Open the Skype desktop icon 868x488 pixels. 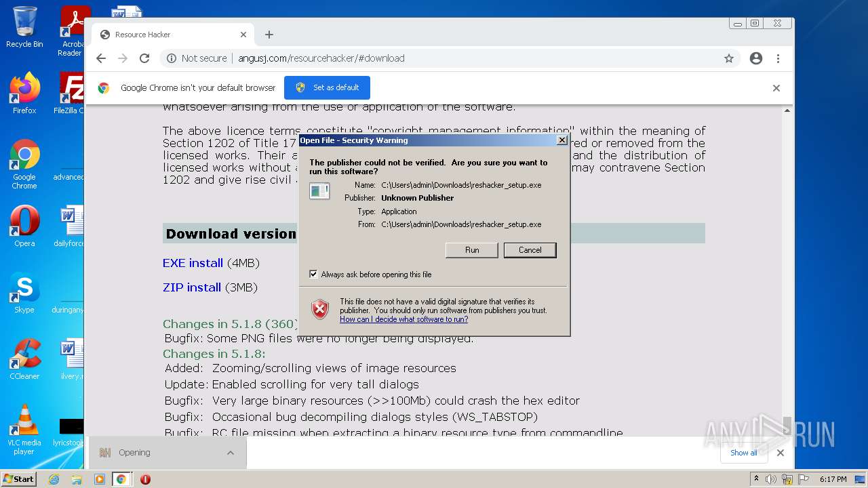24,293
